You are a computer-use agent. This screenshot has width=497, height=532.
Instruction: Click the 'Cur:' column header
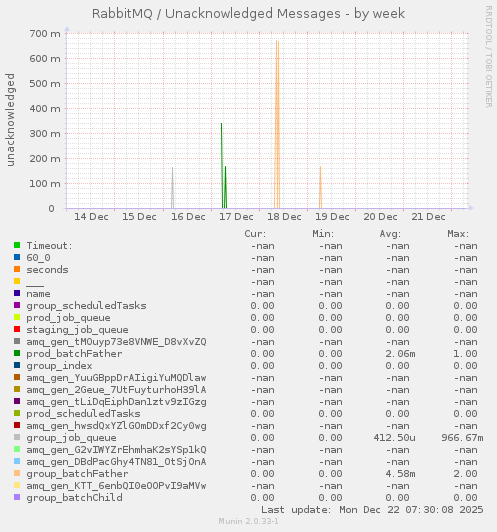click(x=255, y=234)
